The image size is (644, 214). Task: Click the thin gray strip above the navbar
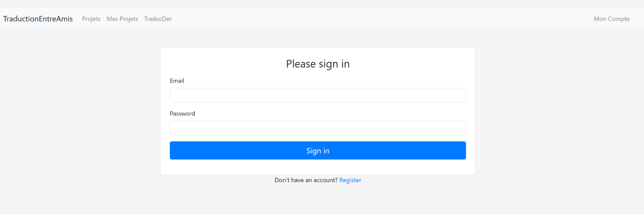(322, 4)
